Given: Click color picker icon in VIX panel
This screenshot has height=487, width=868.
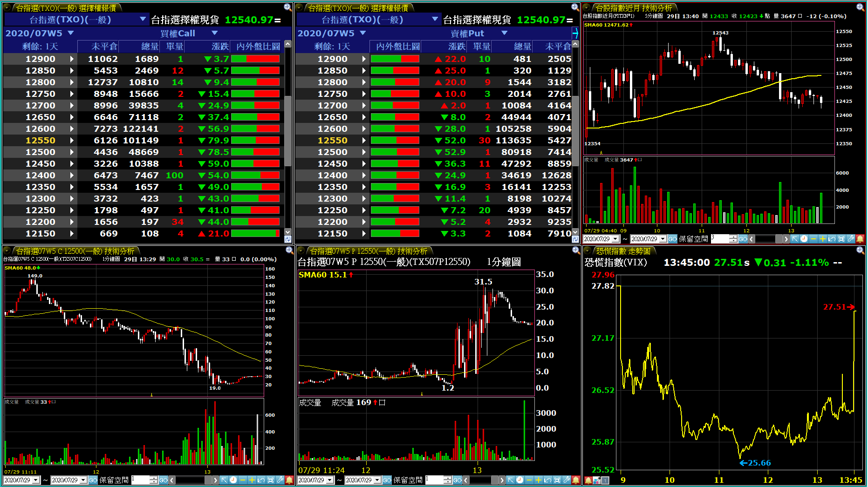Looking at the screenshot, I should [x=597, y=480].
